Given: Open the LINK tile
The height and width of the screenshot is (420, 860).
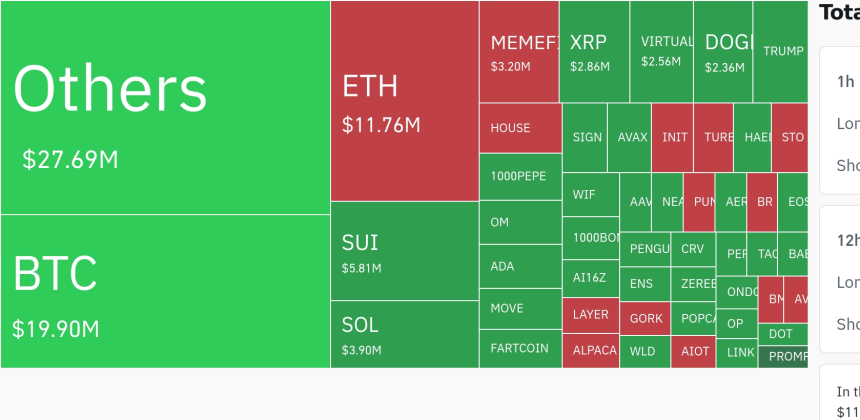Looking at the screenshot, I should 737,354.
